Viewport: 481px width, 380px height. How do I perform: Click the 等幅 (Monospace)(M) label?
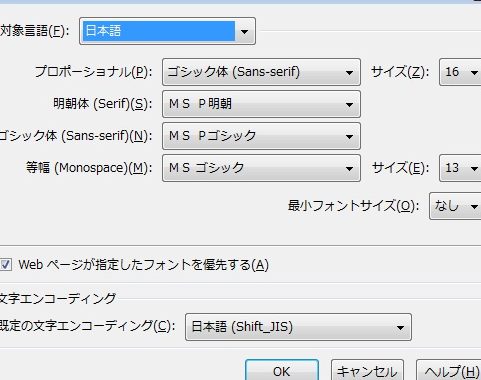(x=89, y=168)
